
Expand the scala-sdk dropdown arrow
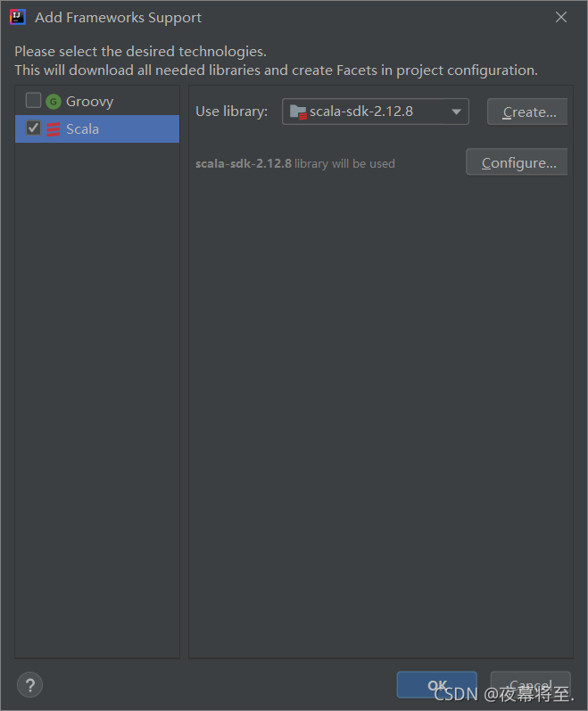[456, 112]
